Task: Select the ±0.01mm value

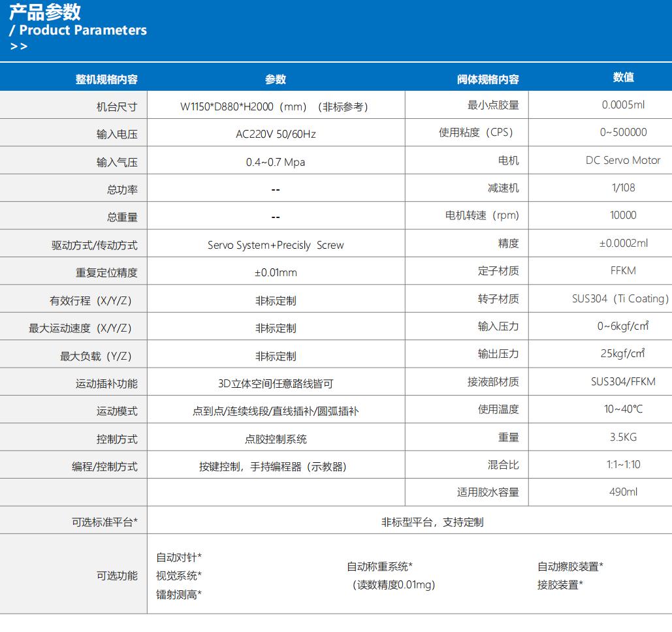Action: (x=276, y=272)
